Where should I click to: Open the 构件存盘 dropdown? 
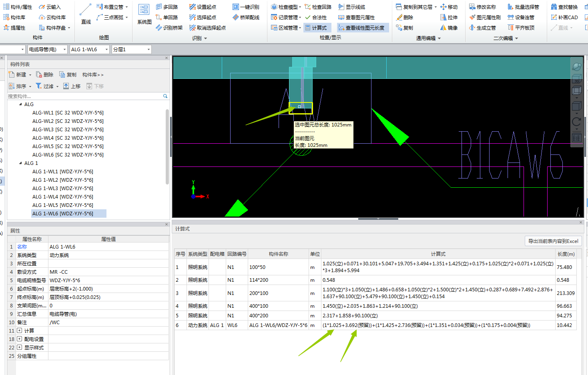click(69, 28)
